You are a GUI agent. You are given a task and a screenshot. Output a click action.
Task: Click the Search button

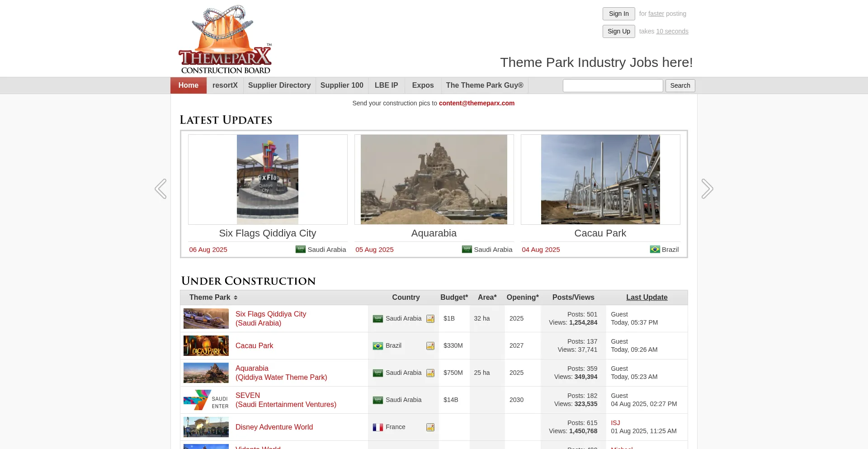[x=680, y=85]
